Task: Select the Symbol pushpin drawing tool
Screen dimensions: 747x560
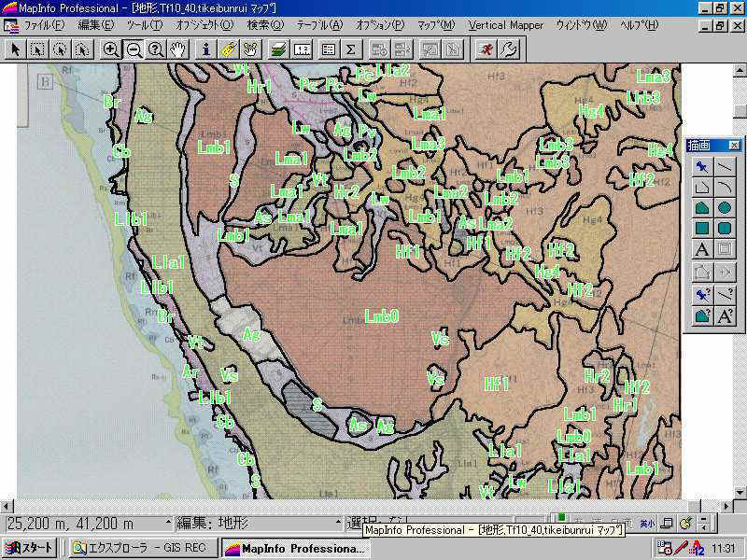Action: (x=701, y=166)
